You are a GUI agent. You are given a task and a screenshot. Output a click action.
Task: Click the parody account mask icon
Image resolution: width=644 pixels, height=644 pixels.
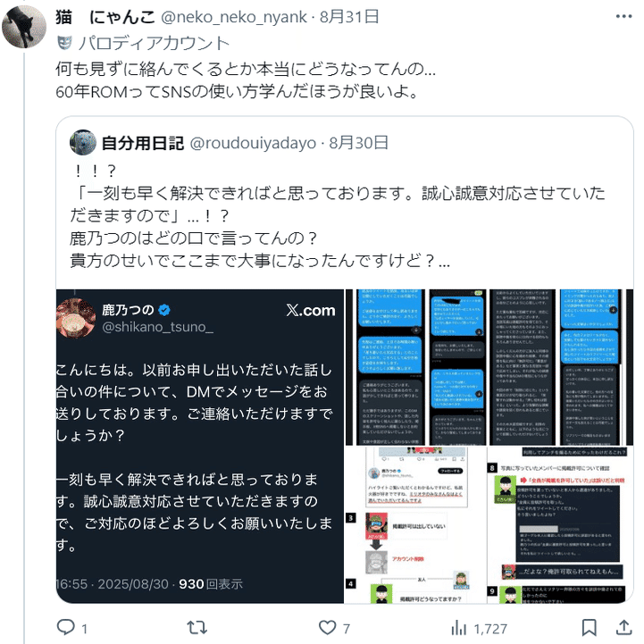coord(64,43)
